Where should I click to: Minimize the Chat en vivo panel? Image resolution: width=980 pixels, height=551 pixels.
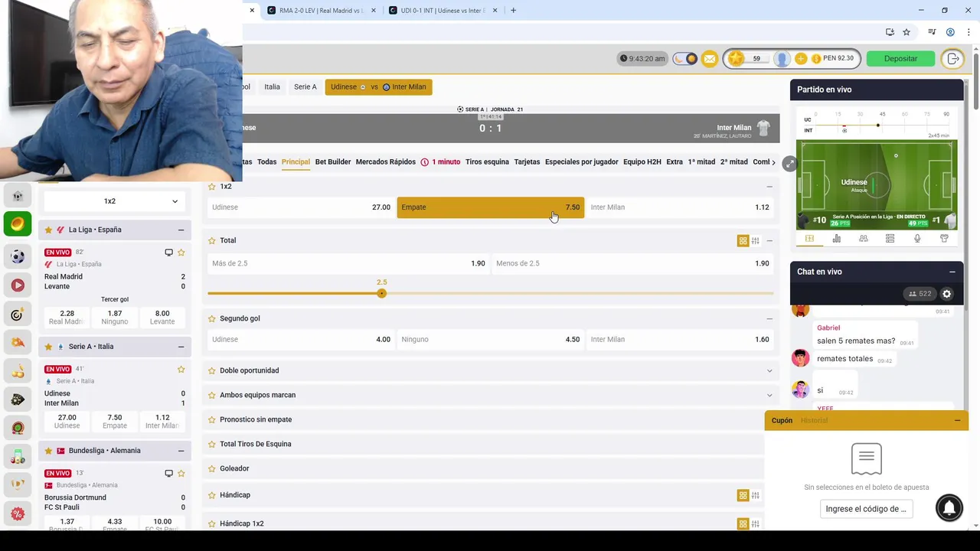coord(952,272)
